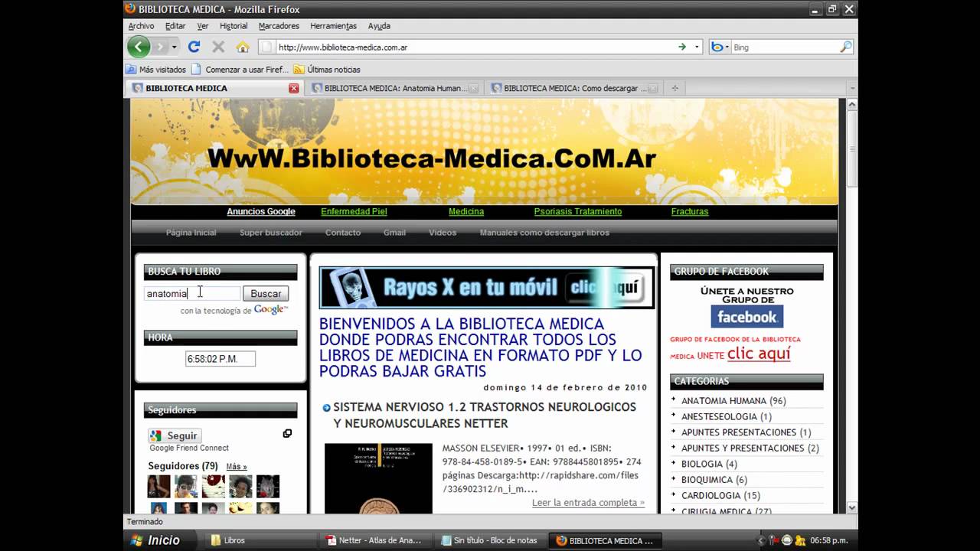Open the Marcadores menu
980x551 pixels.
click(279, 26)
